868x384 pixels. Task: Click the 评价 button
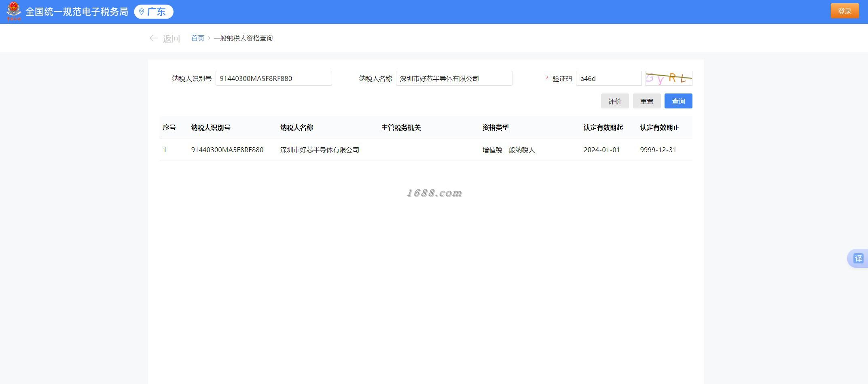tap(615, 101)
